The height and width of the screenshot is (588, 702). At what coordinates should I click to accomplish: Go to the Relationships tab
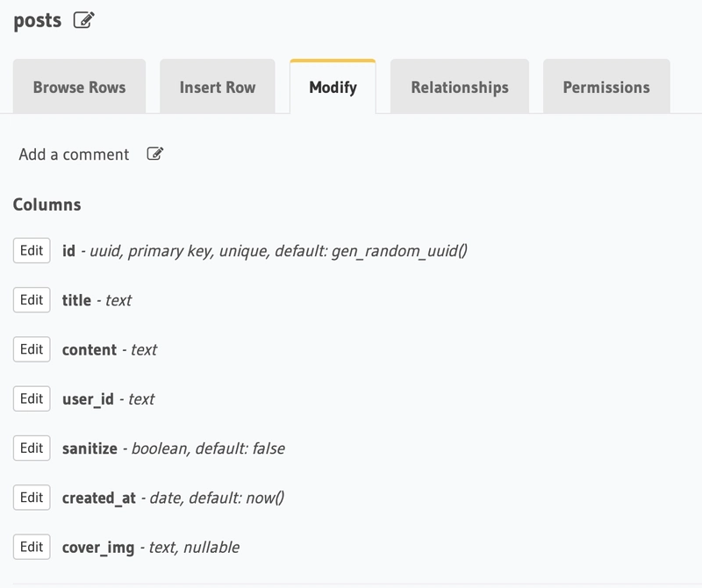click(460, 87)
